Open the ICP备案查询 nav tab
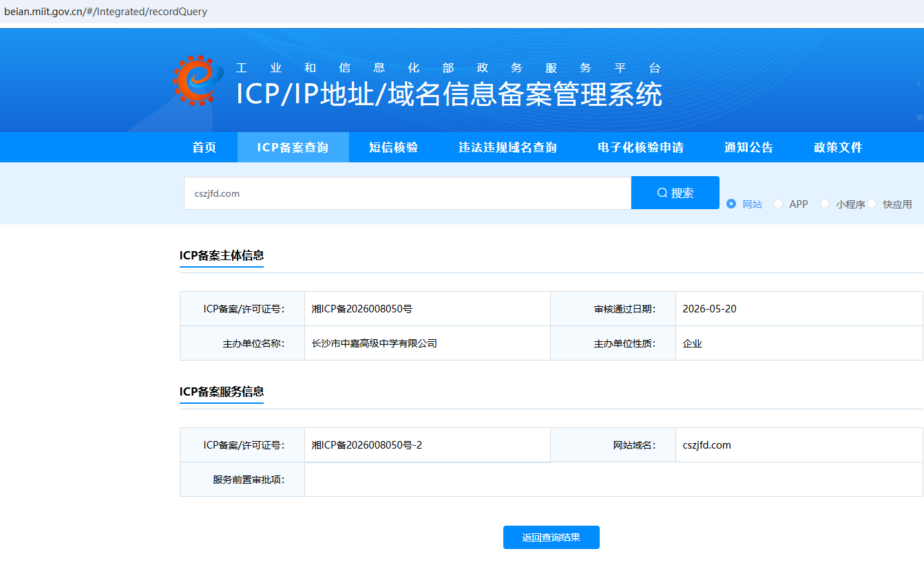924x580 pixels. coord(293,147)
